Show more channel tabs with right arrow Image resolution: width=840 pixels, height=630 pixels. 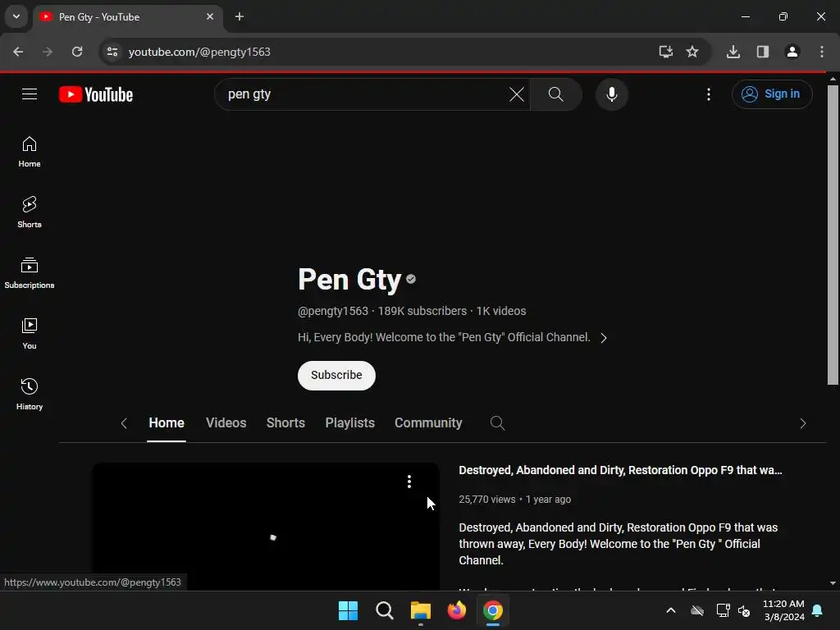[802, 423]
